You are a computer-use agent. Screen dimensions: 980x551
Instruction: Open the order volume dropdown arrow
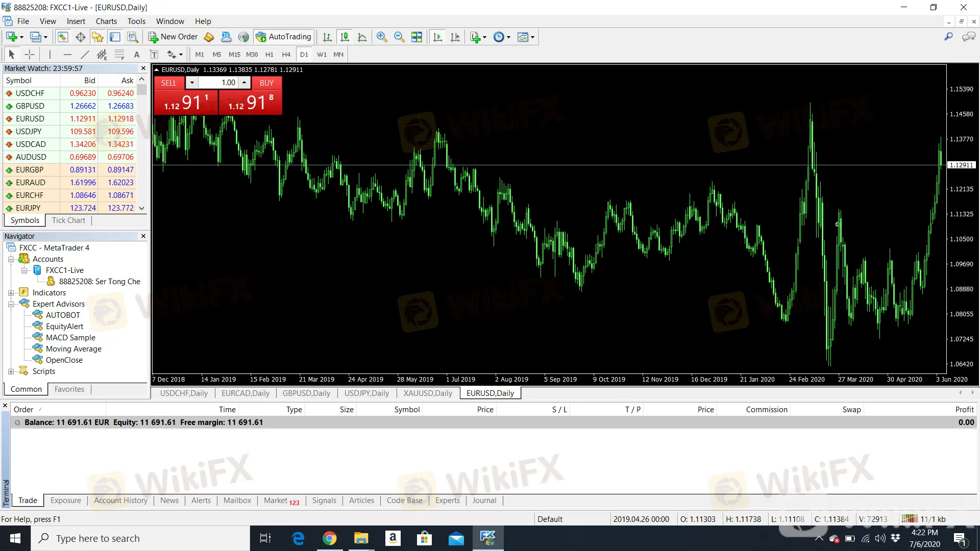click(x=192, y=83)
